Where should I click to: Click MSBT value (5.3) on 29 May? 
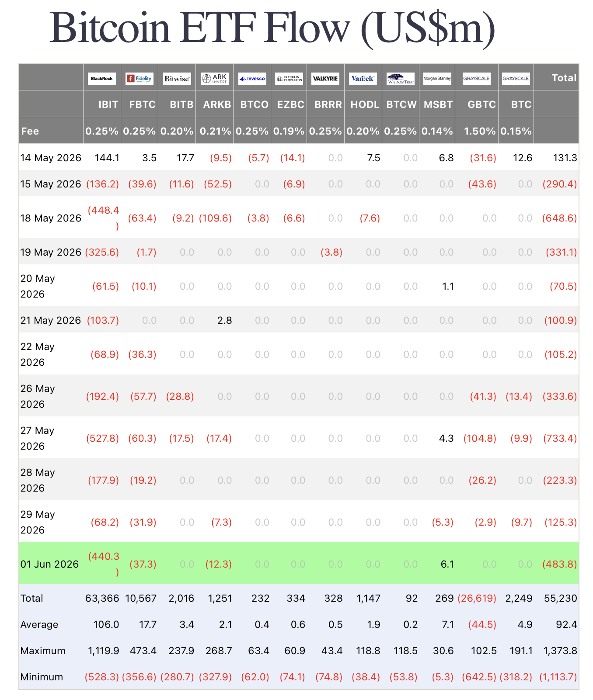point(443,522)
